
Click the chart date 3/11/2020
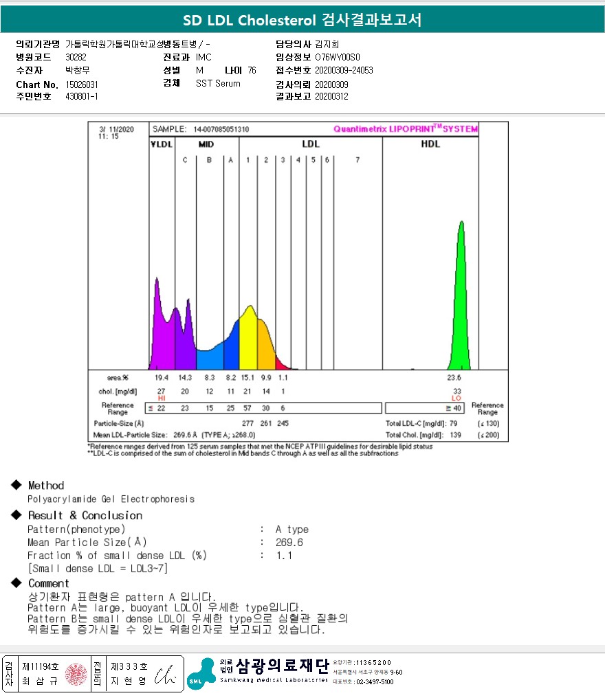(117, 129)
